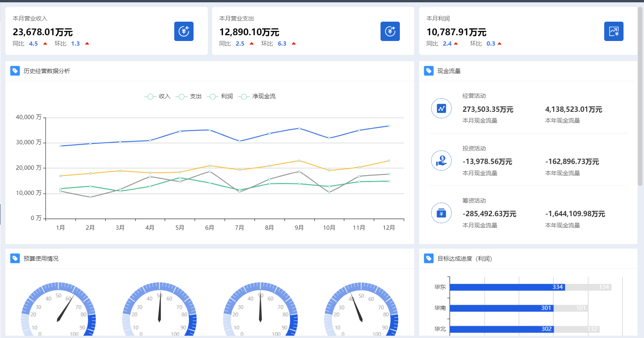
Task: Click the September point on yellow line
Action: 299,160
